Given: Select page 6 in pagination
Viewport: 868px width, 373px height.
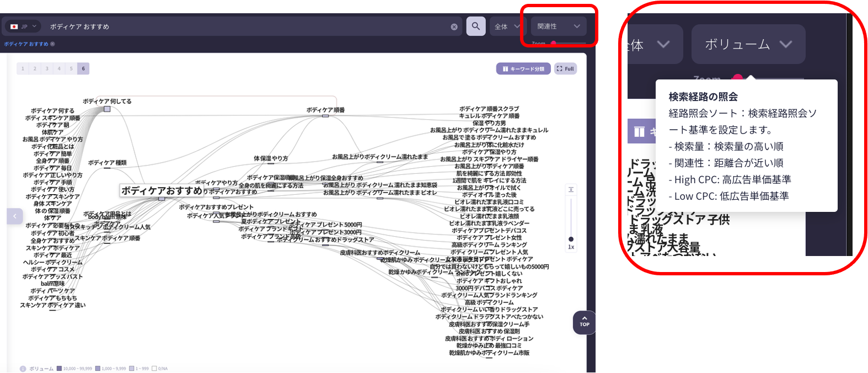Looking at the screenshot, I should 83,68.
